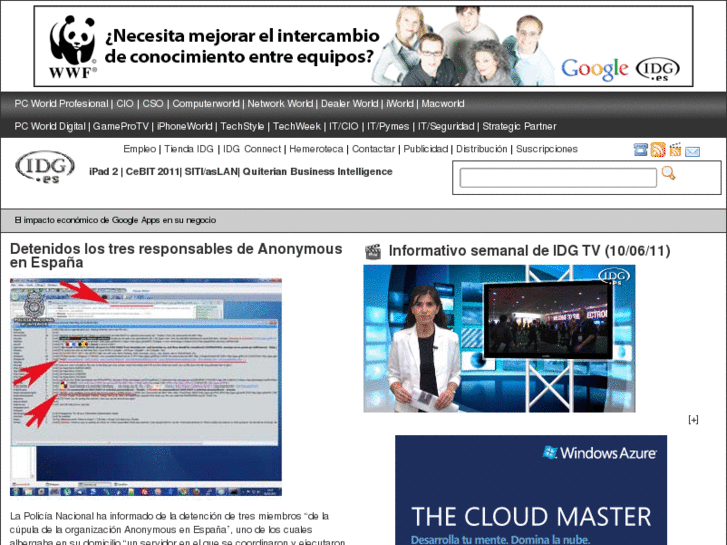Open the orange RSS feed icon
727x545 pixels.
[657, 149]
